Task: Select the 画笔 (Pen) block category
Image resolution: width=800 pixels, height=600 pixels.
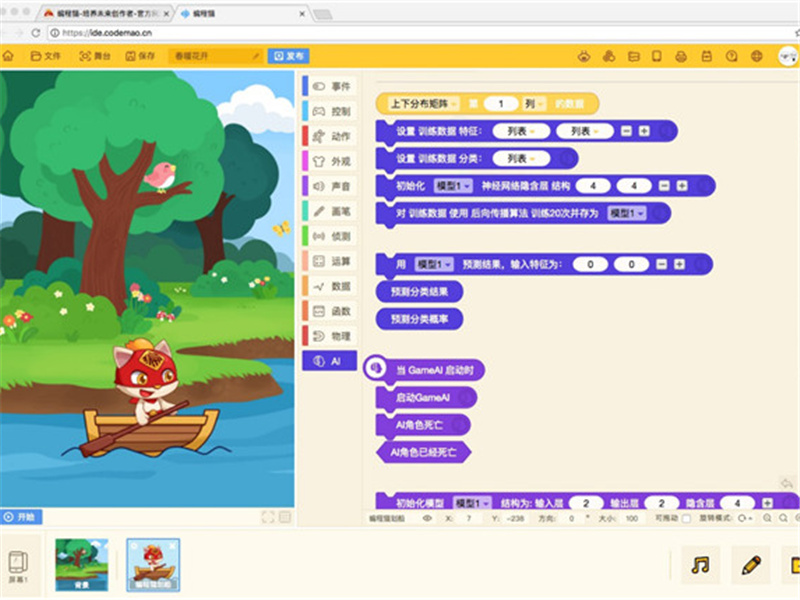Action: point(330,211)
